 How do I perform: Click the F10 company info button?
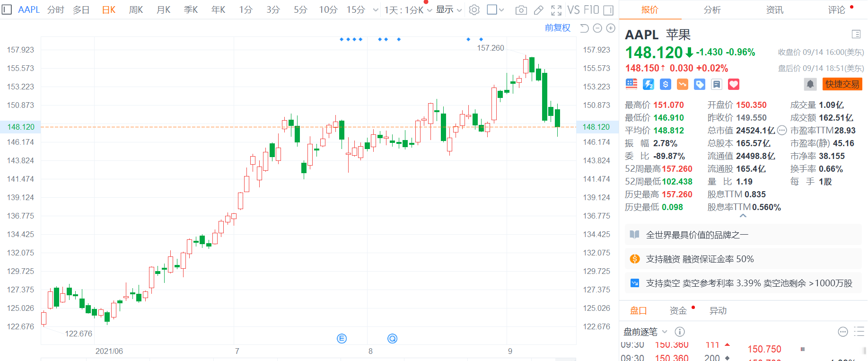(591, 10)
